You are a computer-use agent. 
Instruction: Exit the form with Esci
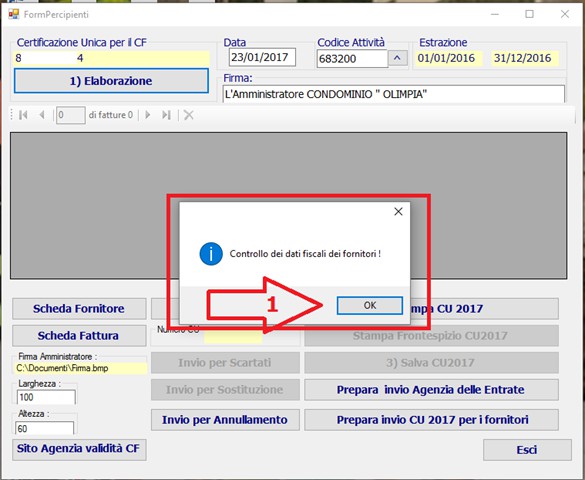coord(527,450)
